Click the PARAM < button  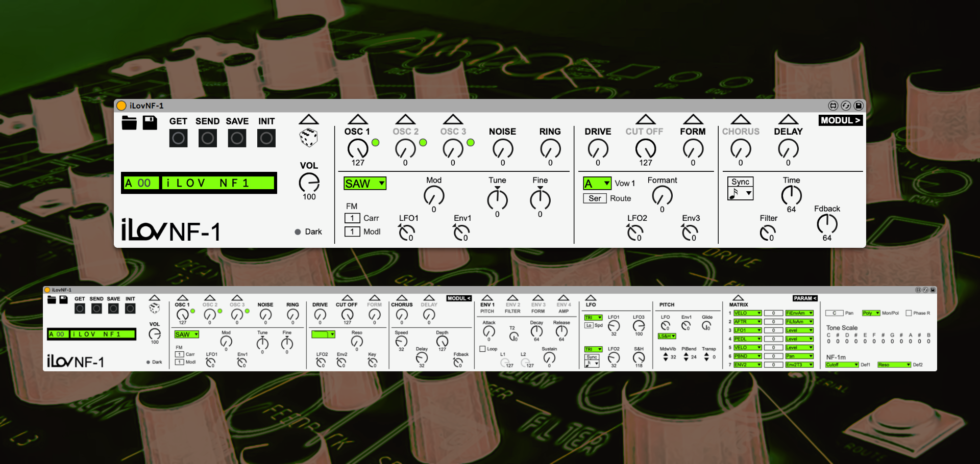point(805,298)
